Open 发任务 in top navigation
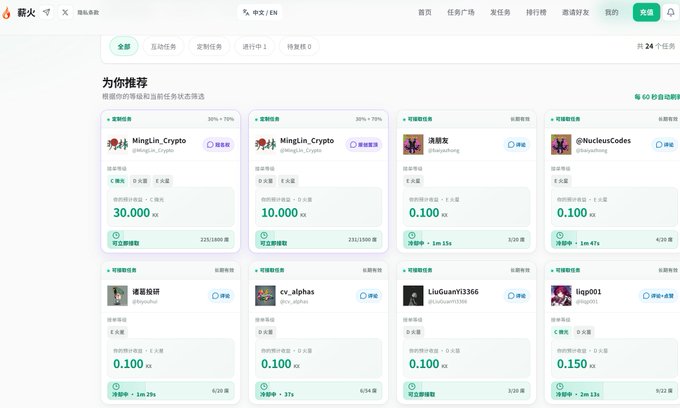 500,13
